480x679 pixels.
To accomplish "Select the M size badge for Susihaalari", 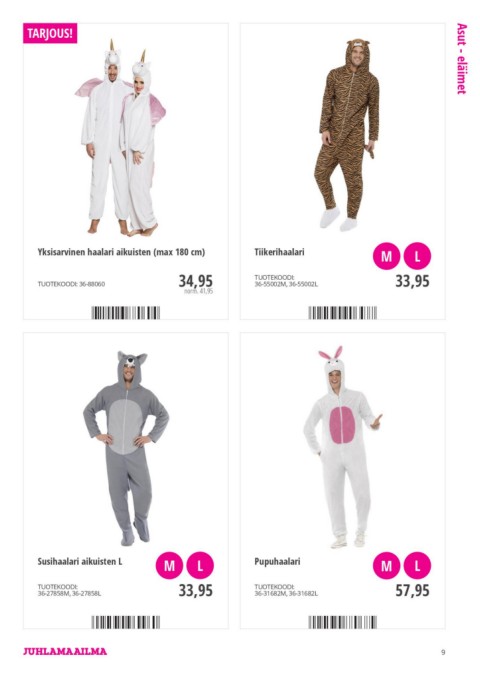I will pyautogui.click(x=169, y=566).
